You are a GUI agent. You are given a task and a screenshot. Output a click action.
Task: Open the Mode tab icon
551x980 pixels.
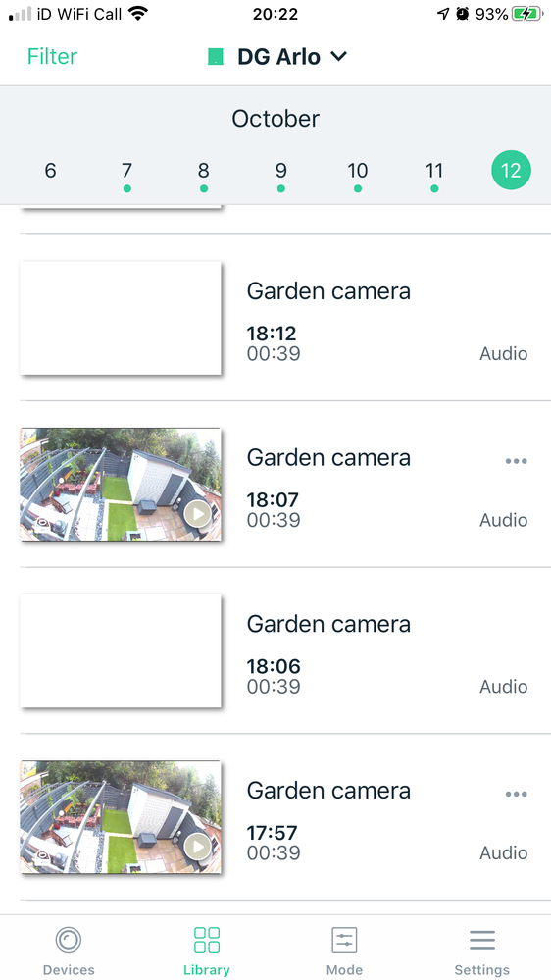tap(344, 940)
